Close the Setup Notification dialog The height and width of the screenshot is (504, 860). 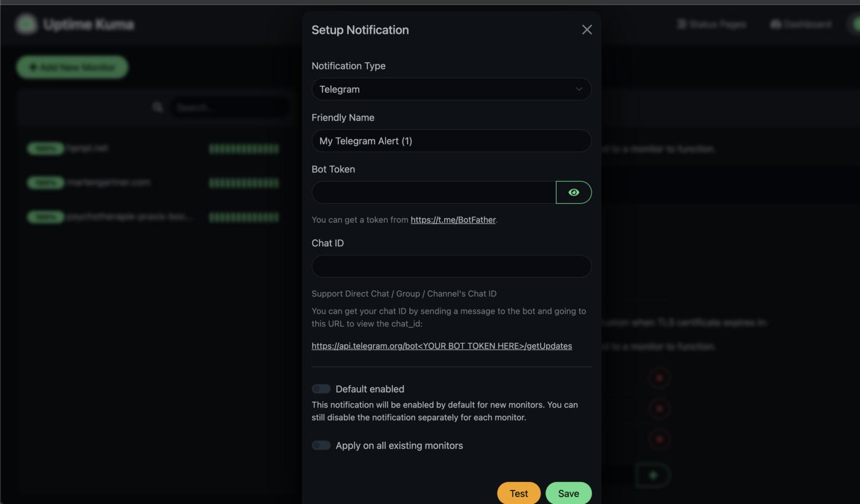tap(587, 29)
